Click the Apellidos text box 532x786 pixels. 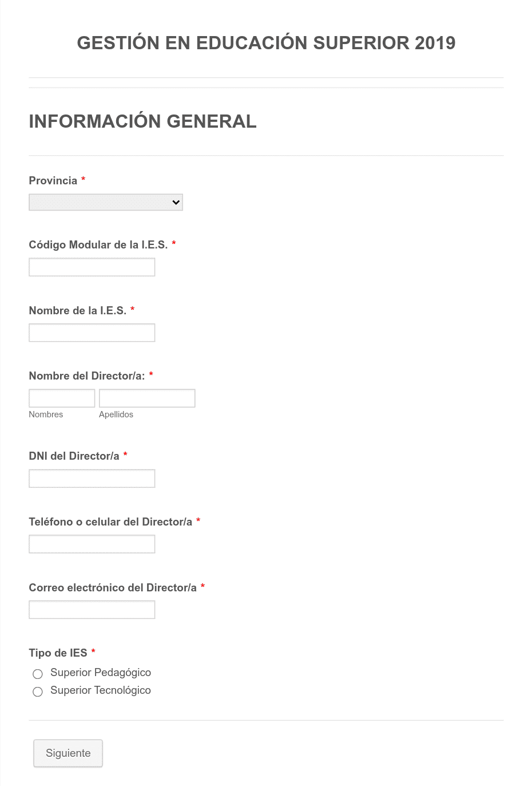pyautogui.click(x=147, y=398)
